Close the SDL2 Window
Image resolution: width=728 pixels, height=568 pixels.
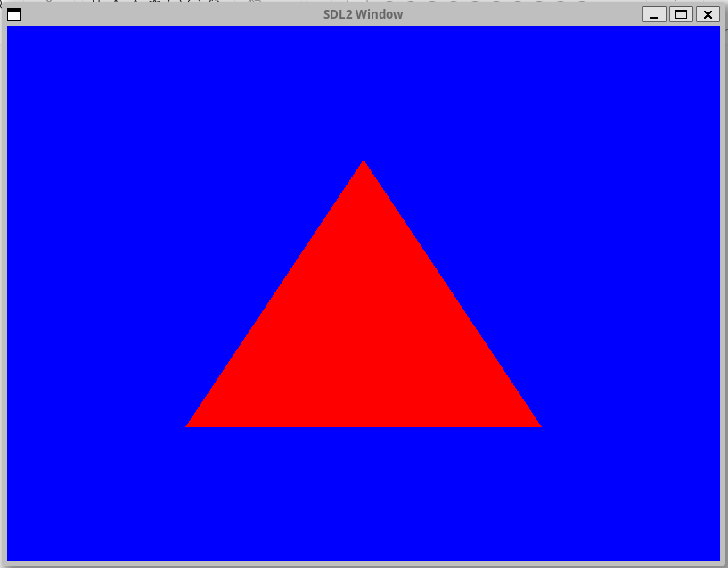[708, 14]
